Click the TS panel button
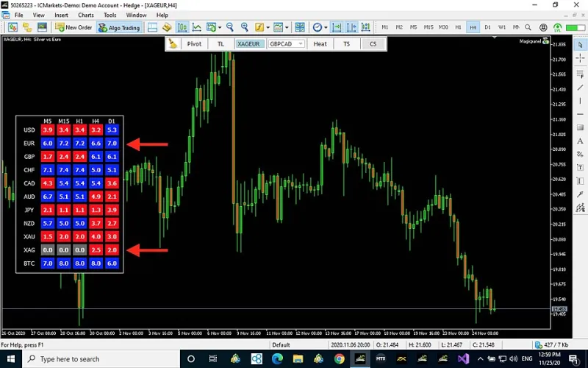 coord(346,44)
